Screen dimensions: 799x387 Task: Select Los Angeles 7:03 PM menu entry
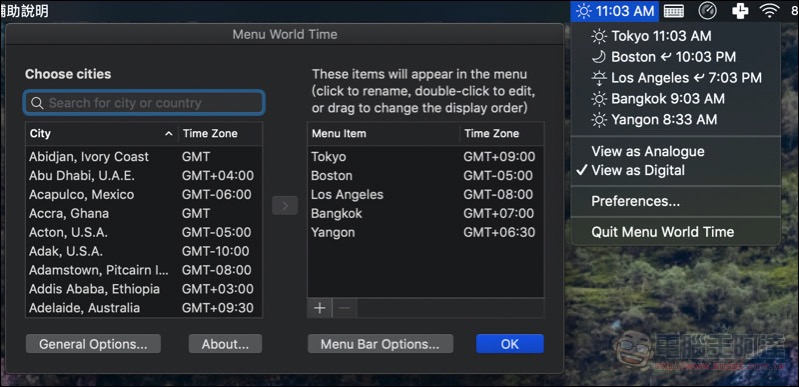point(676,78)
